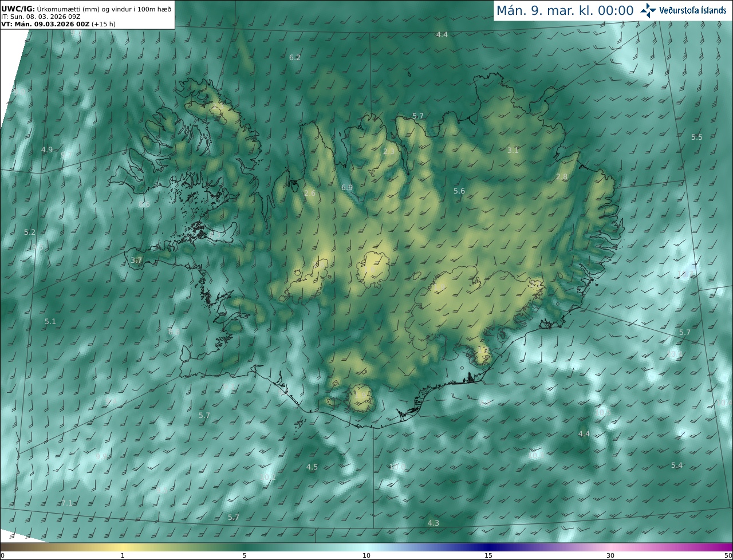Click the 5.5 value in the far east

pyautogui.click(x=697, y=137)
